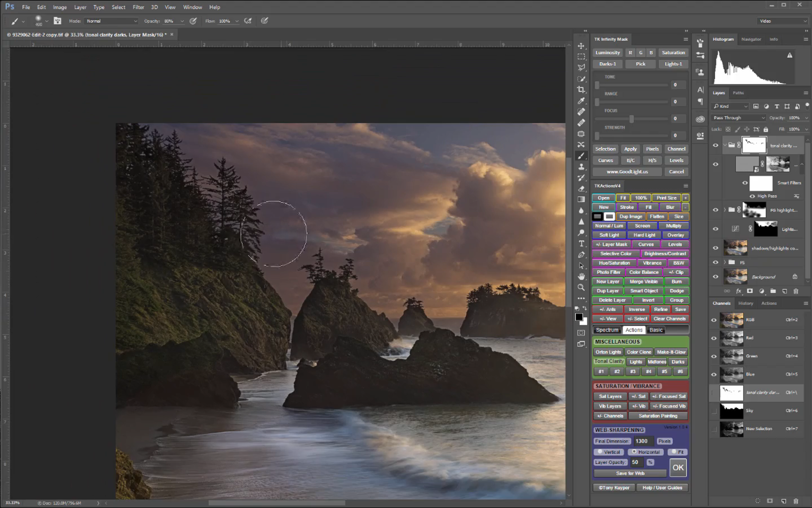
Task: Show the Sky channel
Action: (x=714, y=411)
